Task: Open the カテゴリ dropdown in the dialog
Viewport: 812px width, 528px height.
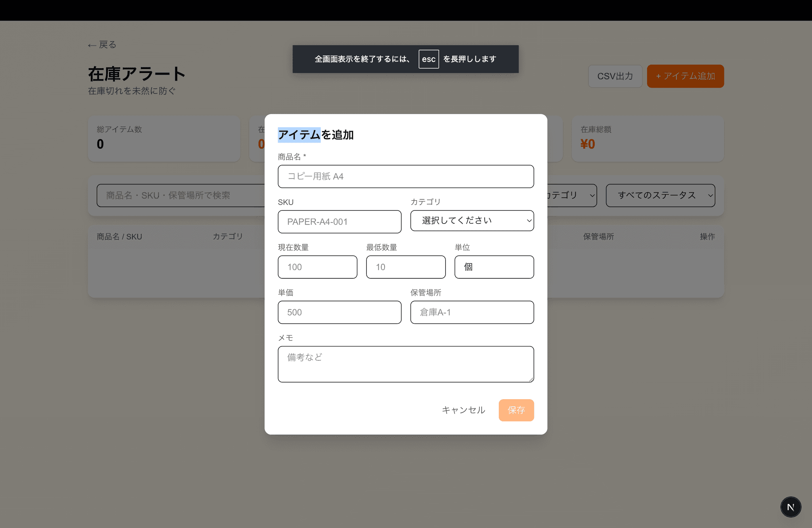Action: pos(472,221)
